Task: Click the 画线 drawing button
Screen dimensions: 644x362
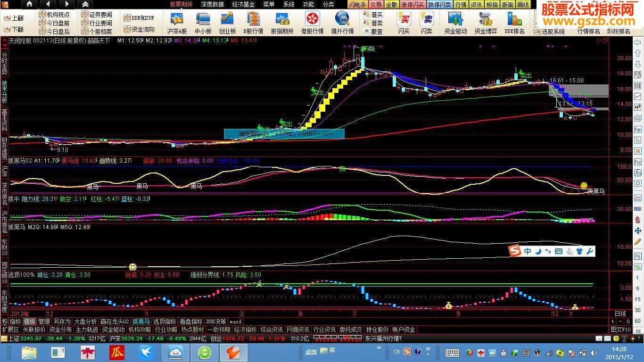Action: pos(523,4)
